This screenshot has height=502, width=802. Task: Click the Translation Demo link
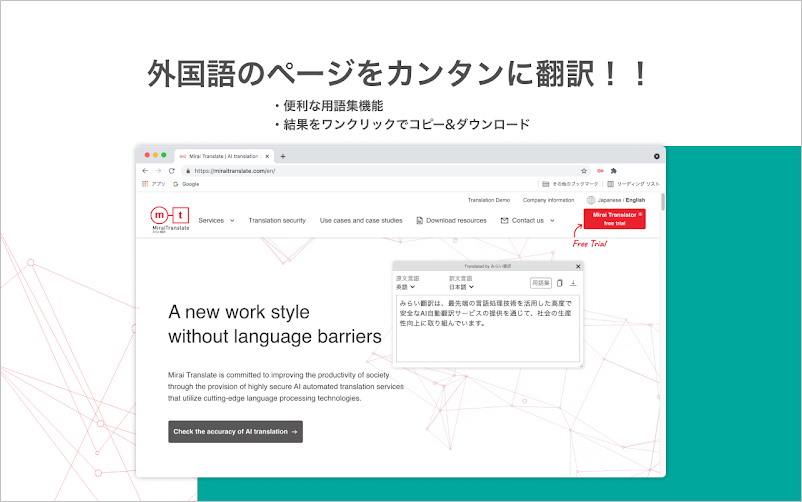tap(489, 200)
